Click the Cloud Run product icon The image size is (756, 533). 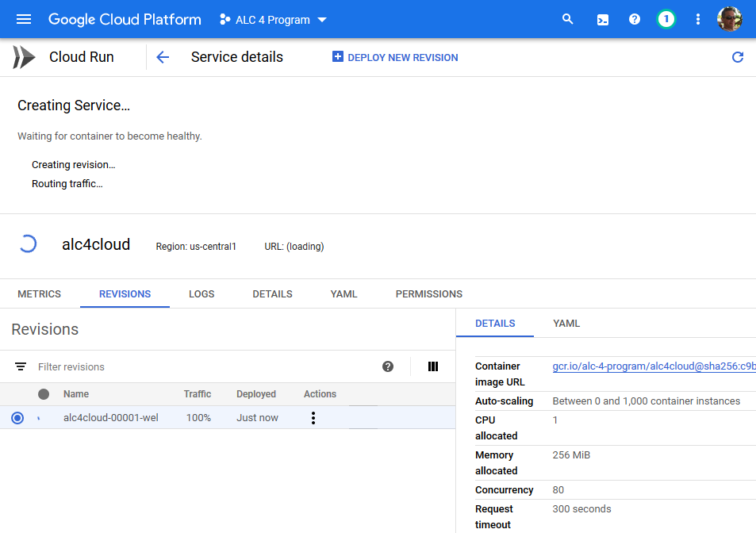24,57
